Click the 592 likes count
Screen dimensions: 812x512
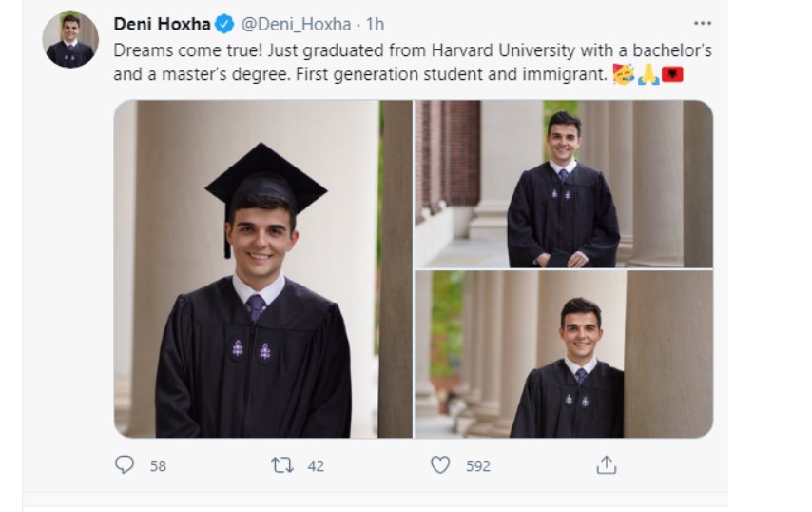coord(476,465)
